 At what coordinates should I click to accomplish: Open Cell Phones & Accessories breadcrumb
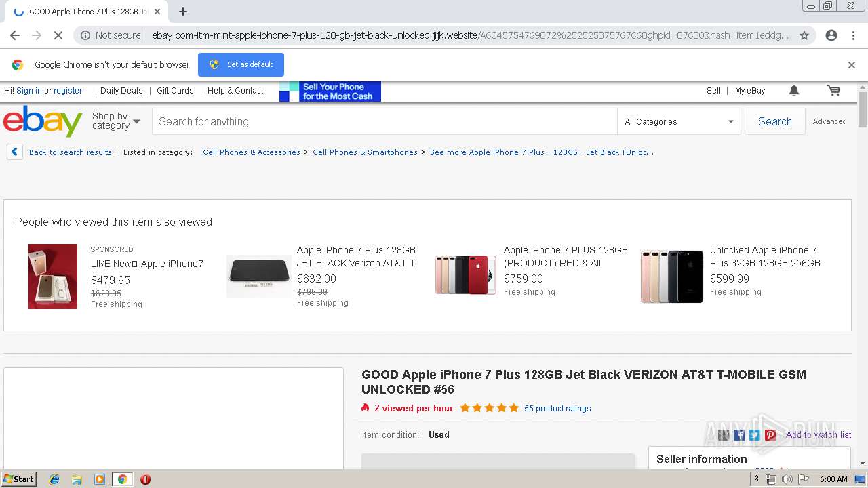(252, 152)
